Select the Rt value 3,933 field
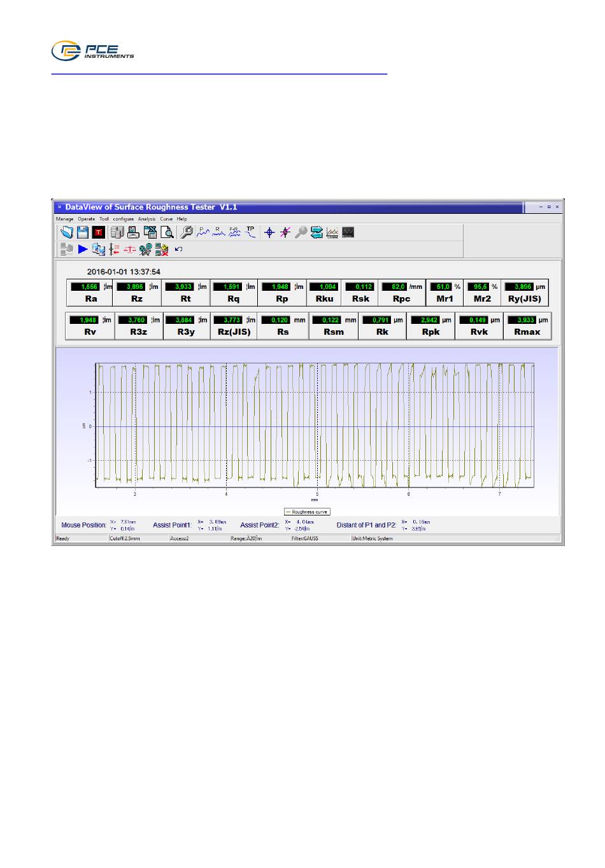Screen dimensions: 605x868 [180, 287]
